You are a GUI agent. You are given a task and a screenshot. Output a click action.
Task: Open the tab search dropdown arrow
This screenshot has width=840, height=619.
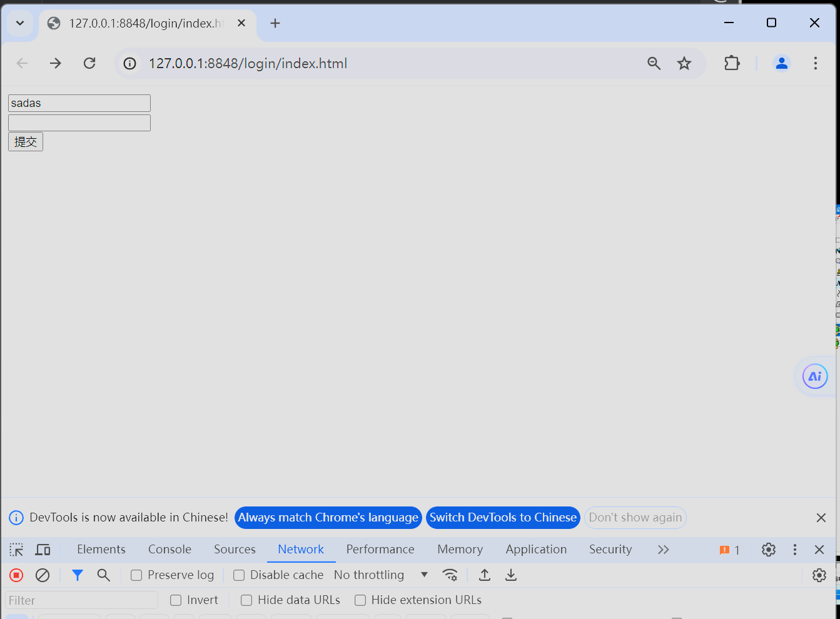pyautogui.click(x=20, y=23)
